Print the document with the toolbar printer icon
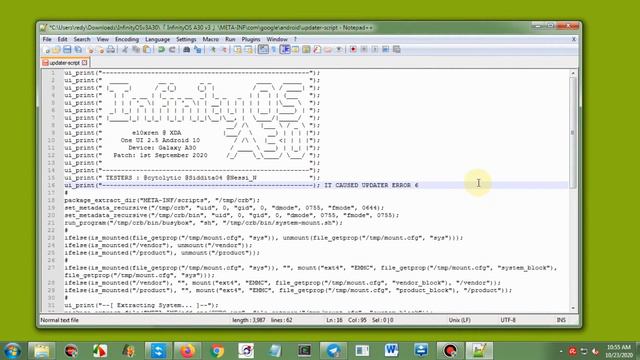The height and width of the screenshot is (360, 640). click(111, 50)
